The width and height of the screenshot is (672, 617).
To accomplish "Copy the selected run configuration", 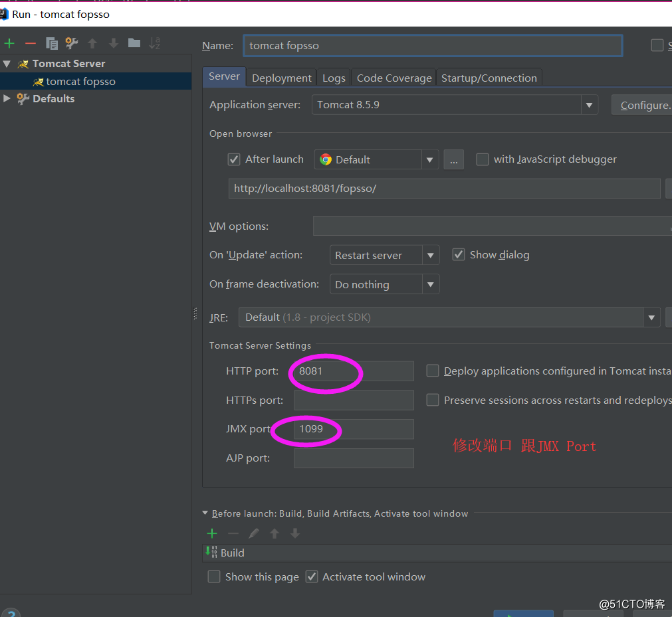I will tap(51, 43).
